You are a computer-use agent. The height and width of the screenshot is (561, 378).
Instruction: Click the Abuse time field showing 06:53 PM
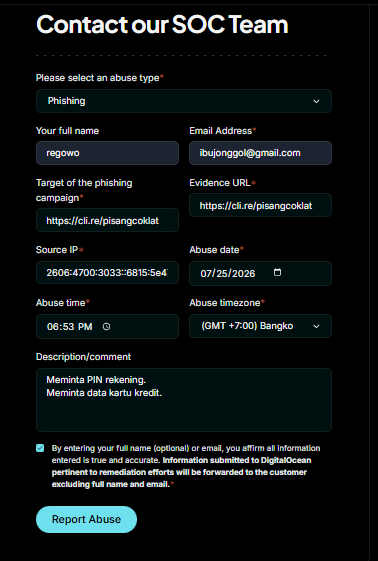coord(107,326)
